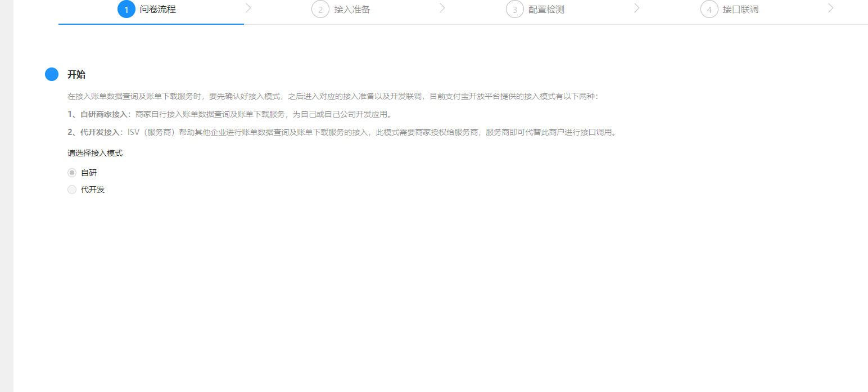This screenshot has height=392, width=868.
Task: Click the chevron arrow after 配置检测
Action: (636, 8)
